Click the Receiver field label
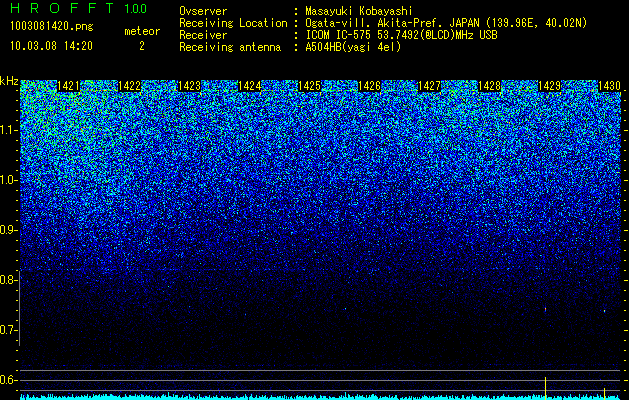The height and width of the screenshot is (400, 629). point(203,35)
